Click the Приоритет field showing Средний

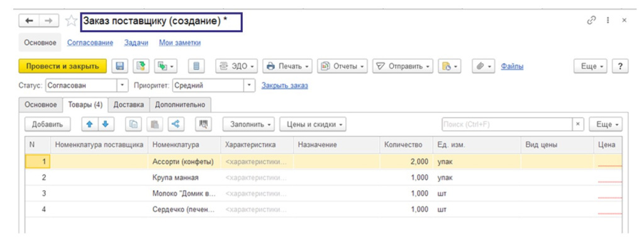(x=208, y=86)
